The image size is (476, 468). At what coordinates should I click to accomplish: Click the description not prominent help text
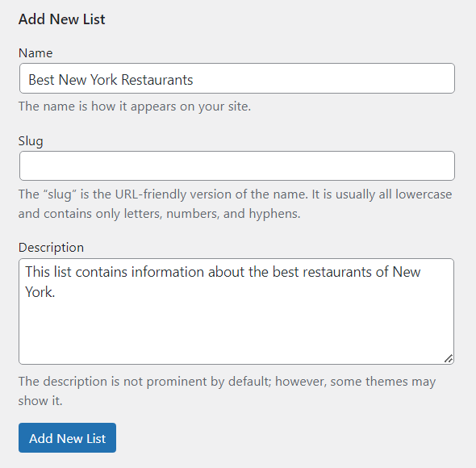[x=227, y=391]
